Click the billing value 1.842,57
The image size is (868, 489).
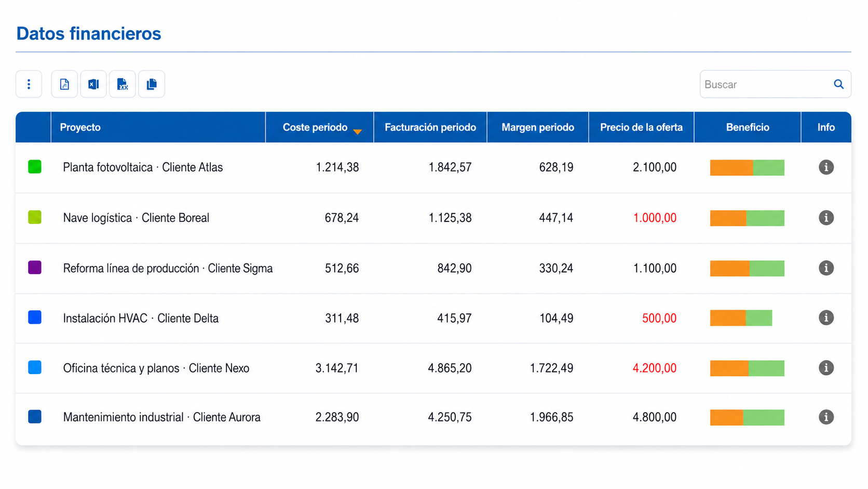point(450,167)
